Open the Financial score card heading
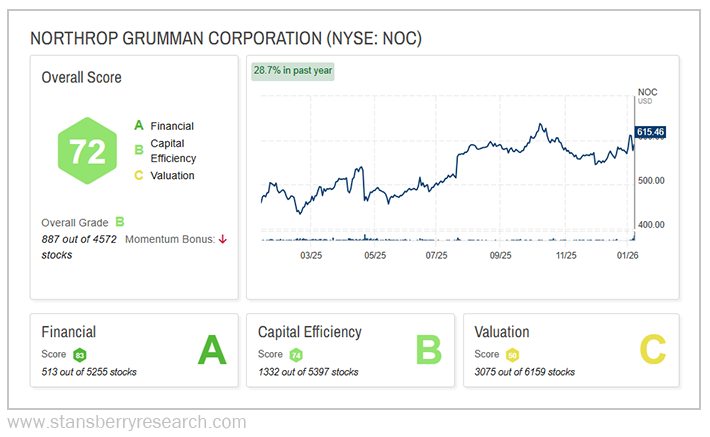 (68, 332)
